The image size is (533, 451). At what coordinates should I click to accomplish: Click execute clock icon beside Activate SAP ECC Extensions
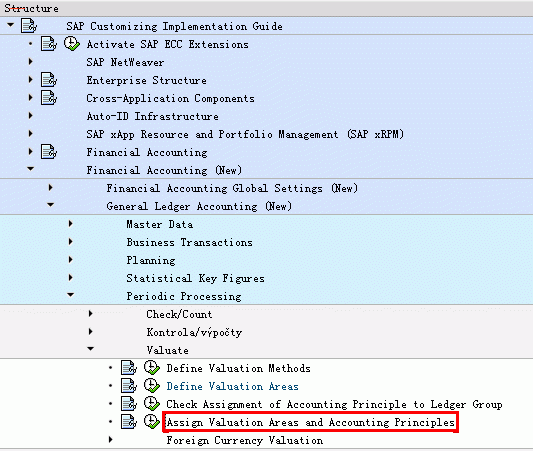[x=72, y=44]
